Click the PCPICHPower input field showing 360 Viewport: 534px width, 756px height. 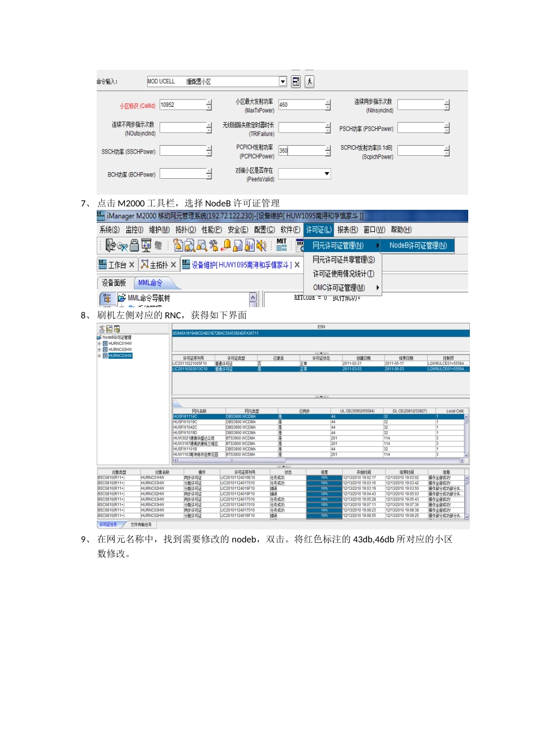tap(301, 151)
